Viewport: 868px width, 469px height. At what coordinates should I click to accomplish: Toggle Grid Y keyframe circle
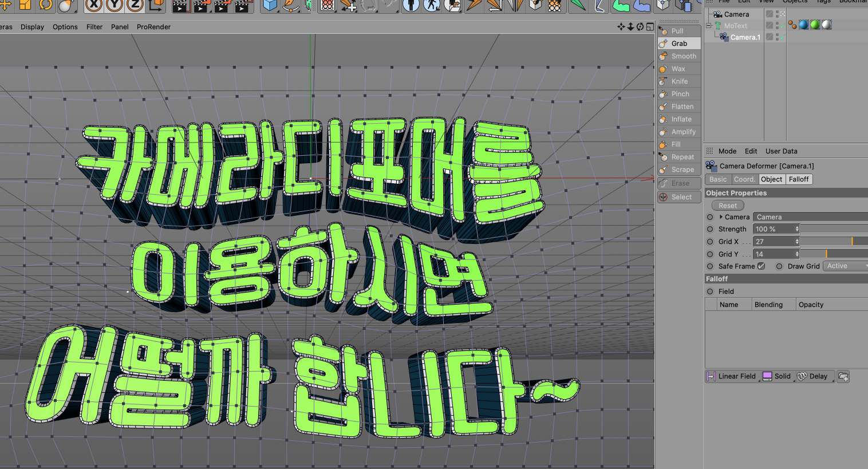pos(710,254)
